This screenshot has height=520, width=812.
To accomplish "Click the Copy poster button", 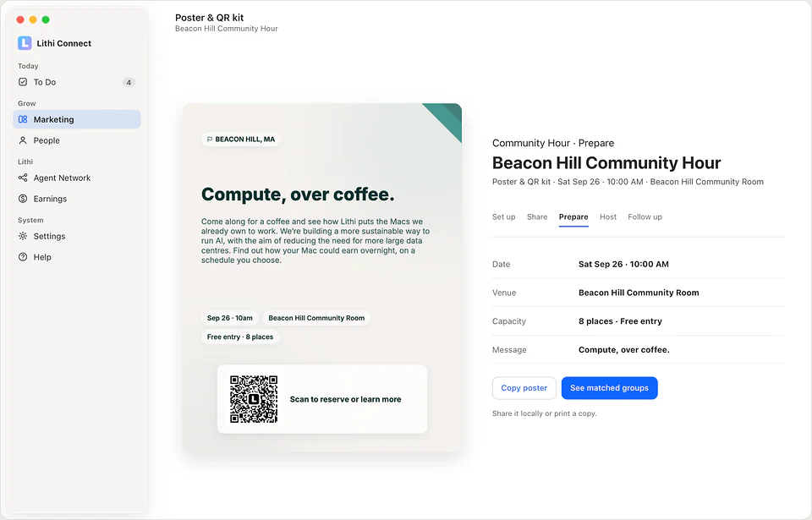I will coord(524,388).
